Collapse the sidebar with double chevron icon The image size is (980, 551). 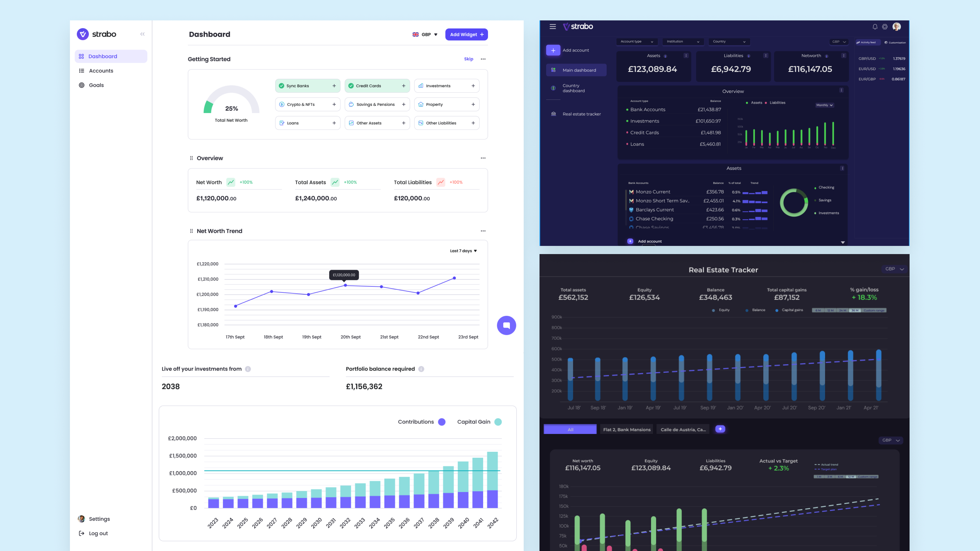coord(142,34)
